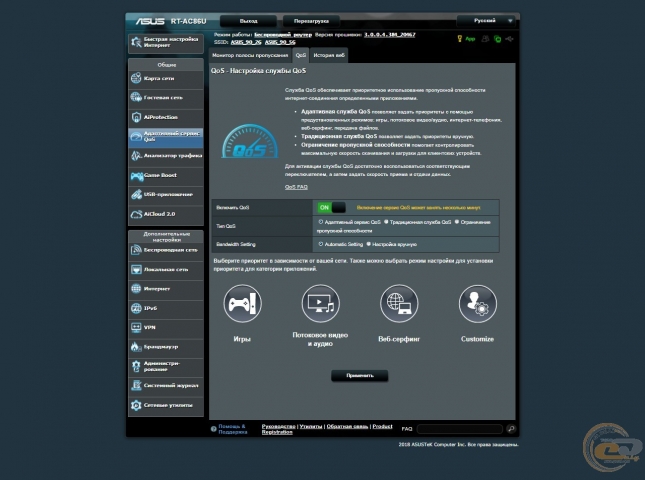
Task: Open AiCloud 2.0 section
Action: click(166, 214)
